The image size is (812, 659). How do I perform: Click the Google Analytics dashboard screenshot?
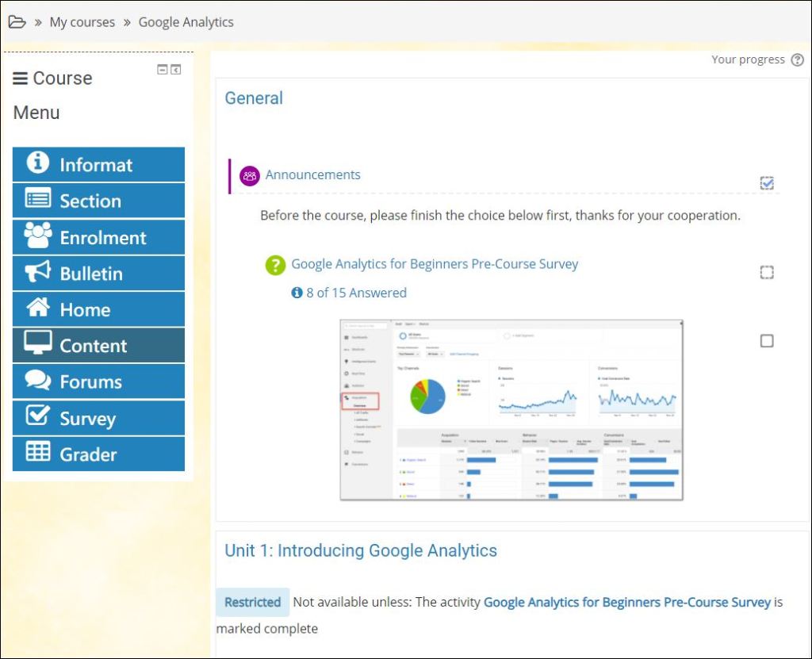tap(511, 410)
